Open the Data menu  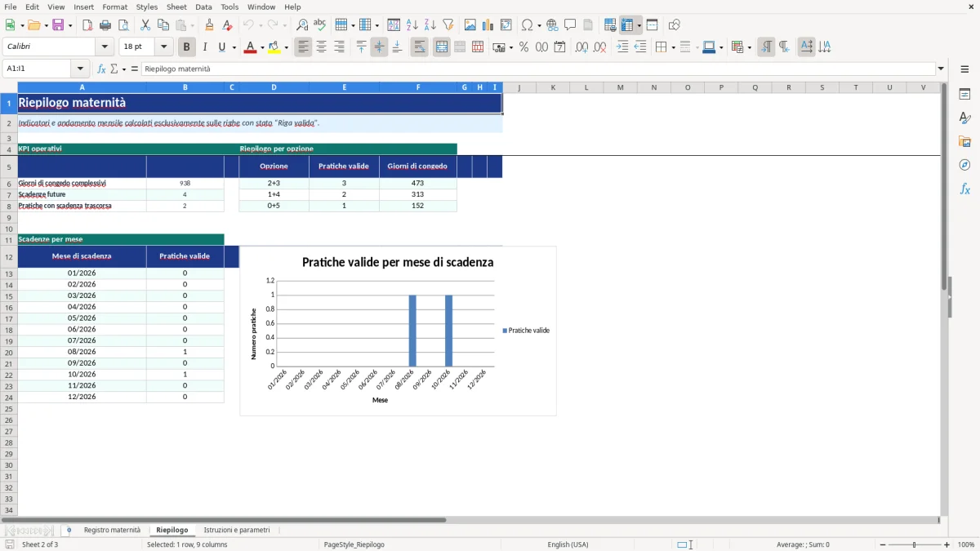203,7
